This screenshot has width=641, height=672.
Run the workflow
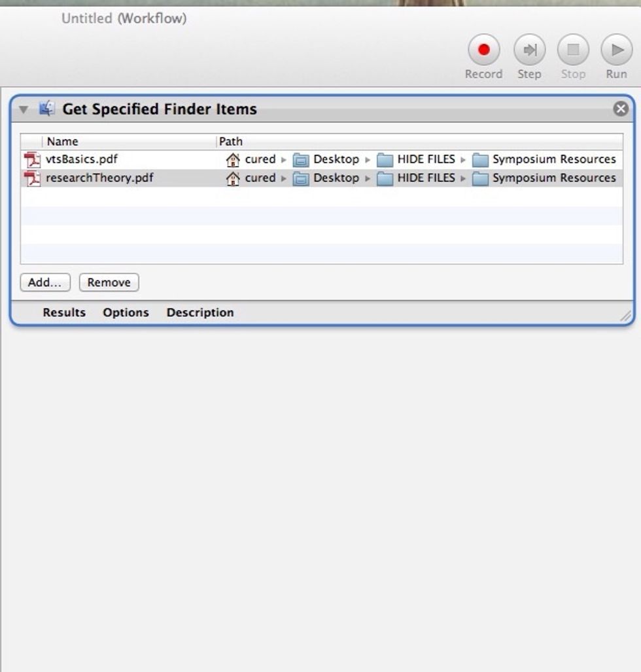click(617, 50)
